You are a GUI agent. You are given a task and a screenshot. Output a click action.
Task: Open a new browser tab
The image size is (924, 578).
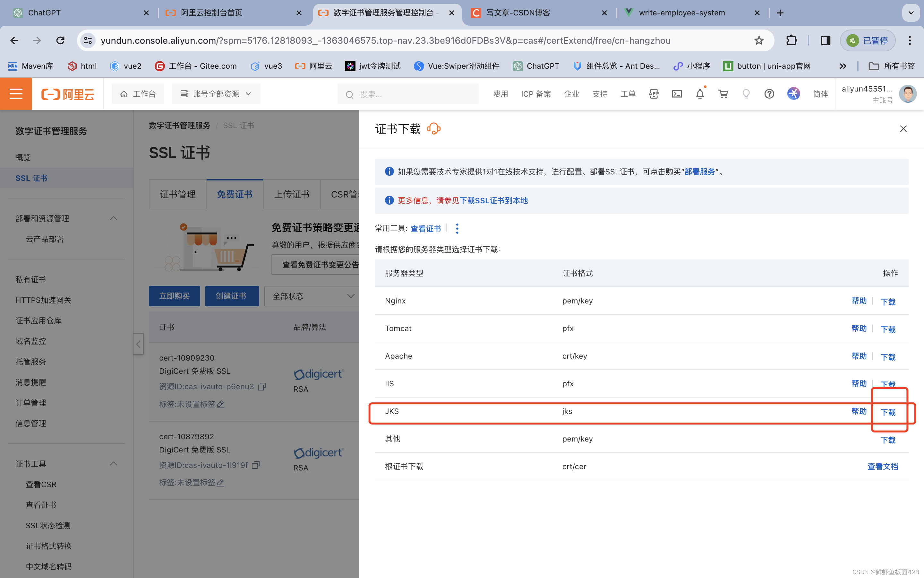click(x=780, y=13)
